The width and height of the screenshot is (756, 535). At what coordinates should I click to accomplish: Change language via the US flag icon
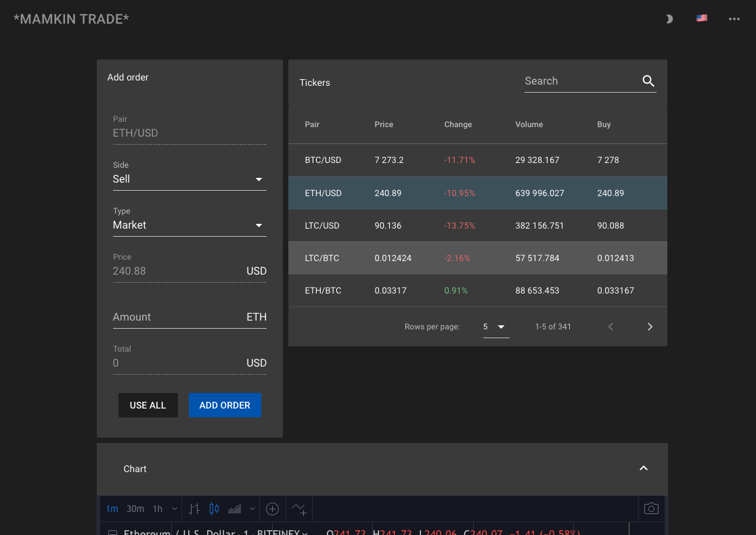702,18
